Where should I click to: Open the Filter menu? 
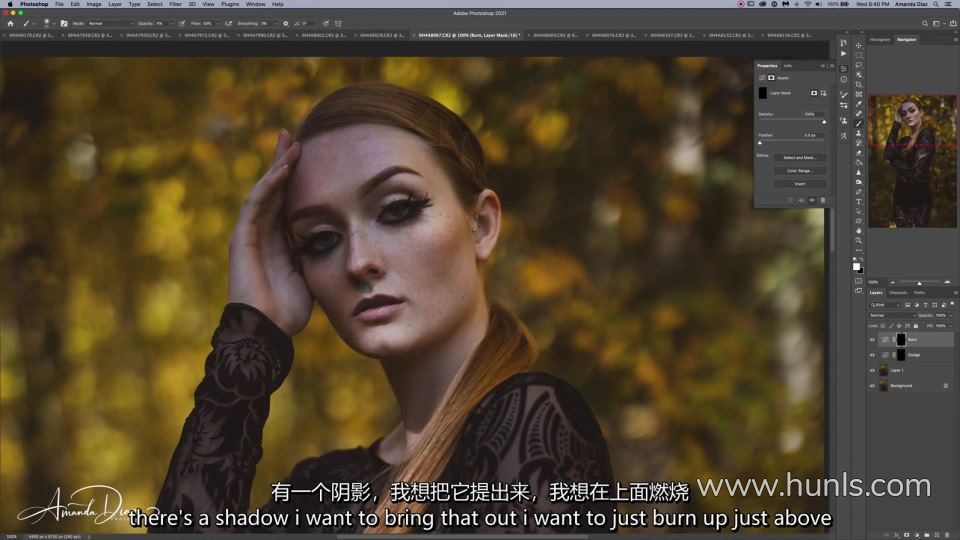click(x=175, y=4)
